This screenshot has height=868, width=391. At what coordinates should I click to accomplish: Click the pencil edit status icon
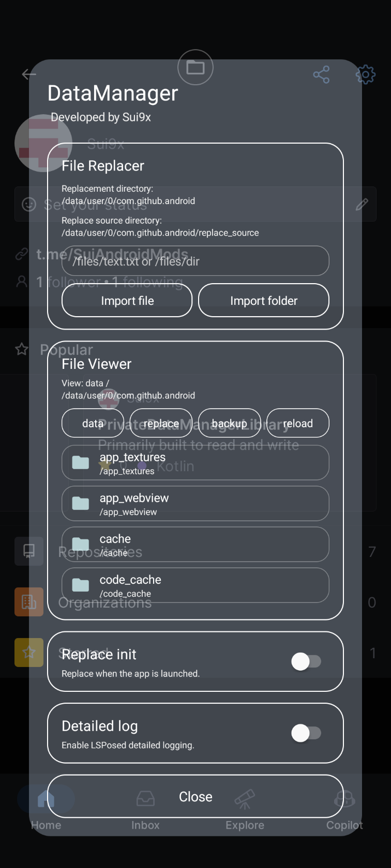coord(362,204)
